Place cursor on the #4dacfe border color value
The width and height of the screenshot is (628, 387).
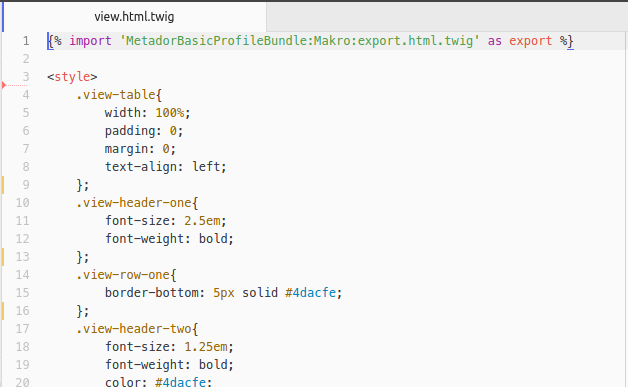310,293
